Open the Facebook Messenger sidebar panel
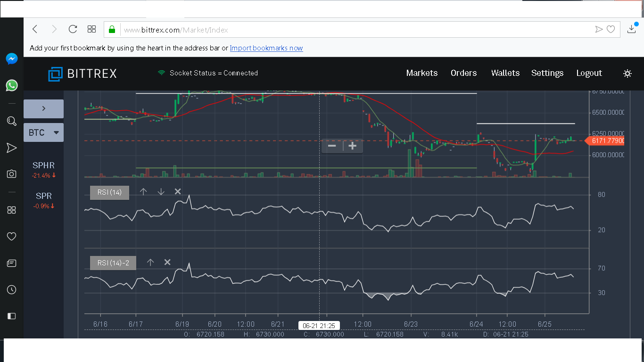Image resolution: width=644 pixels, height=362 pixels. point(12,58)
